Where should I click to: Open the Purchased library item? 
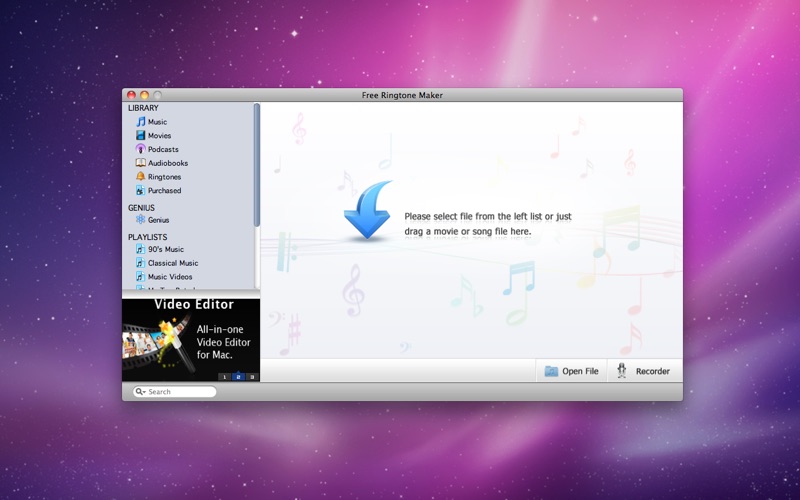[x=164, y=190]
